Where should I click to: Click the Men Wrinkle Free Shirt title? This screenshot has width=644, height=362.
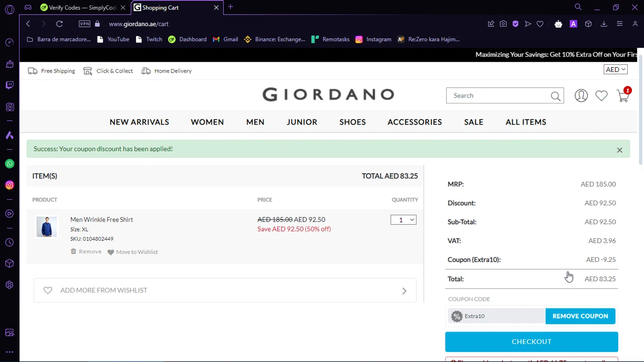click(x=102, y=219)
